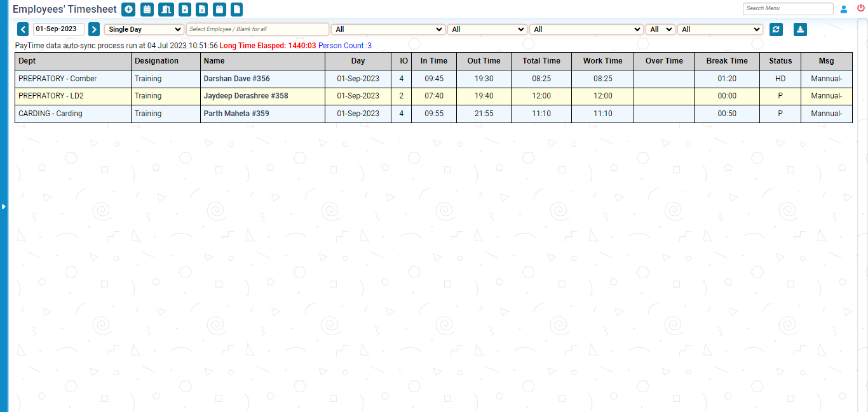
Task: Open the user profile icon
Action: coord(844,9)
